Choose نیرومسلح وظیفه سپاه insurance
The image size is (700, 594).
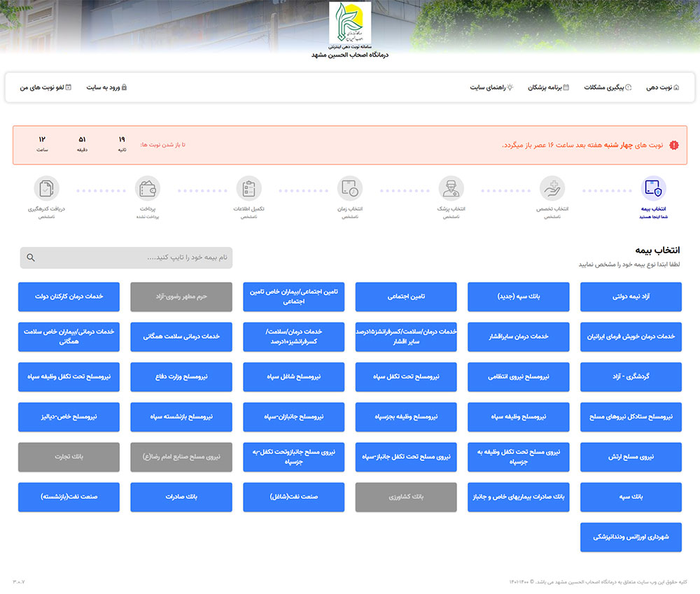click(518, 417)
